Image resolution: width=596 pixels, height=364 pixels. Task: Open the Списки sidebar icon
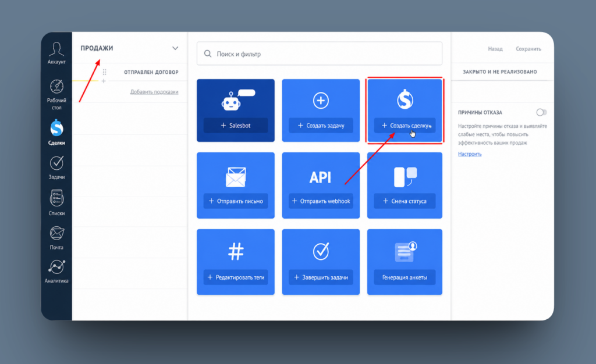click(56, 198)
